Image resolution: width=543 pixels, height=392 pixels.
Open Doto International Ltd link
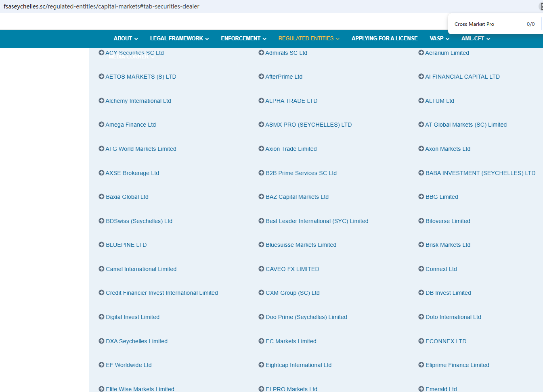(453, 317)
